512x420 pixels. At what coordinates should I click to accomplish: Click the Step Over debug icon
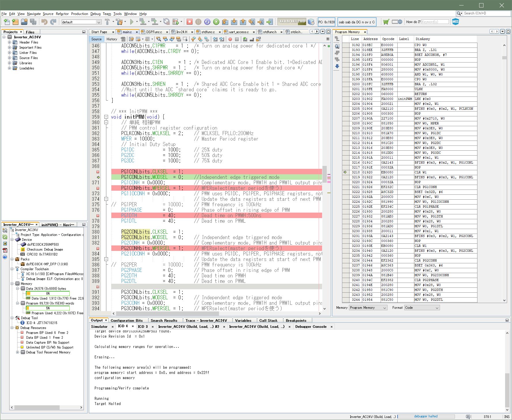pyautogui.click(x=225, y=22)
